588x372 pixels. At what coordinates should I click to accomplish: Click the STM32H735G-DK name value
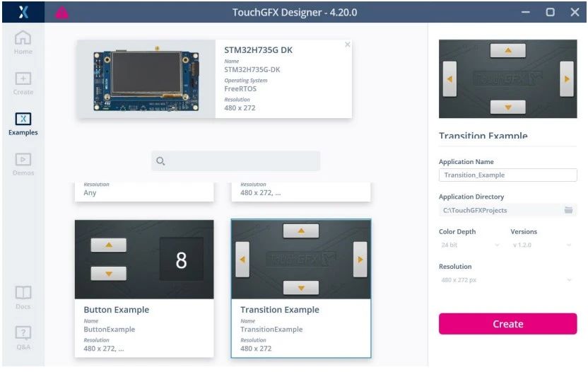pyautogui.click(x=252, y=70)
